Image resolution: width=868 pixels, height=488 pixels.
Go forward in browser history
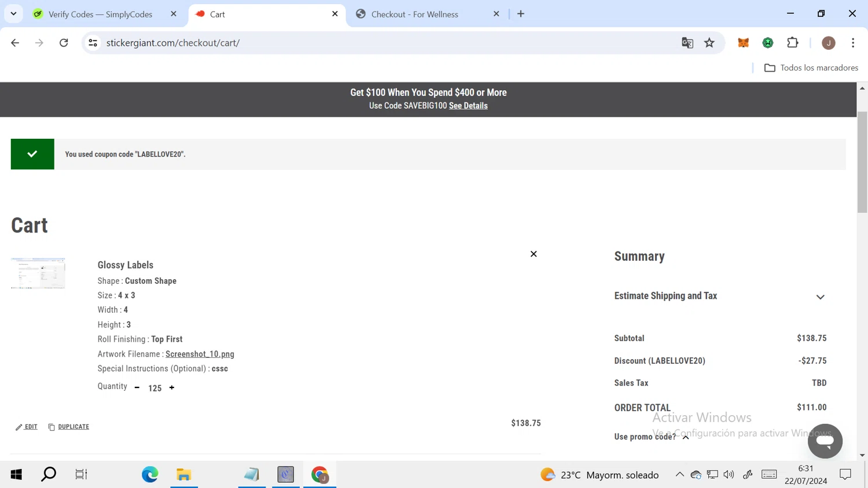(39, 43)
